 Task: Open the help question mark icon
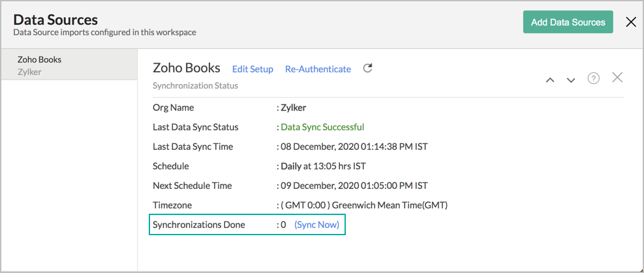[593, 79]
